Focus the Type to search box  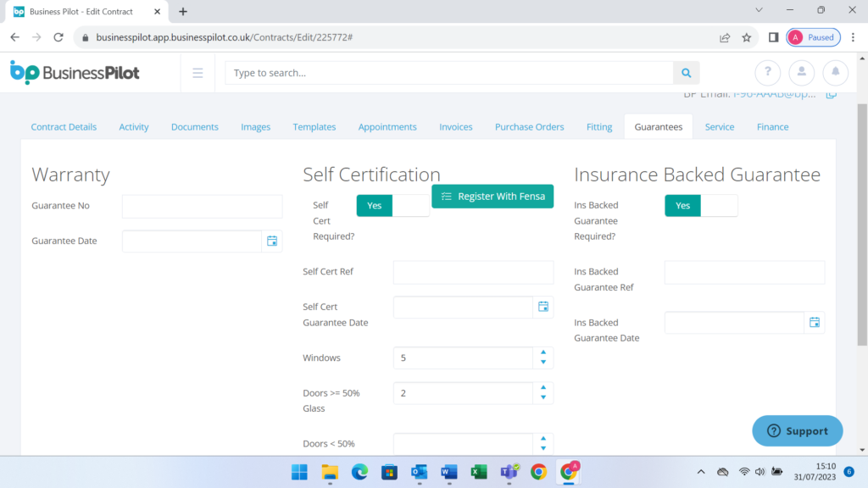(x=449, y=73)
